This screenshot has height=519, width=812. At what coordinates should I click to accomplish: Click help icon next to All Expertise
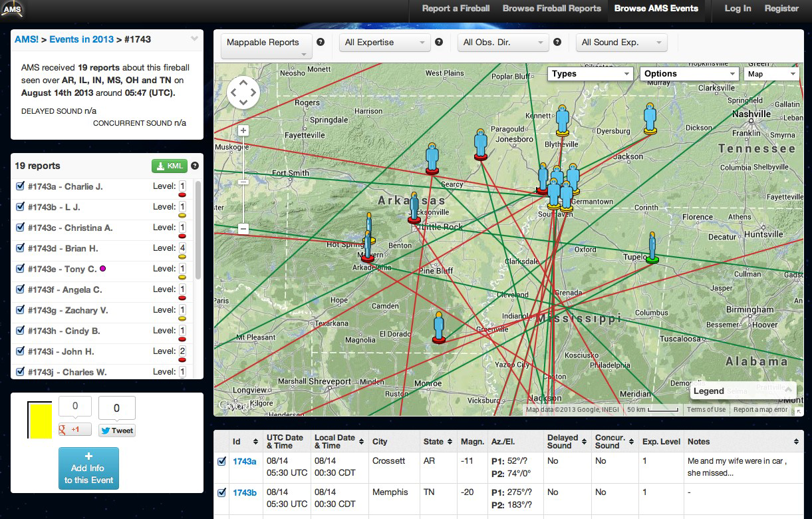point(439,42)
